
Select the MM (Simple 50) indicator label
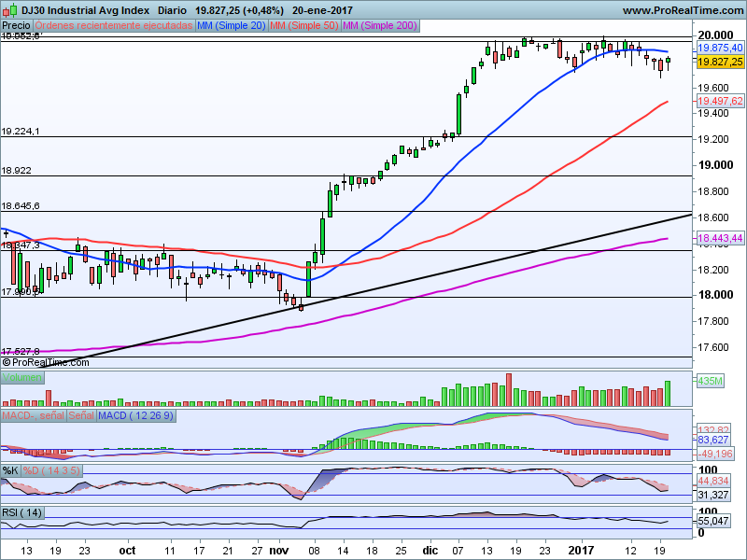304,26
